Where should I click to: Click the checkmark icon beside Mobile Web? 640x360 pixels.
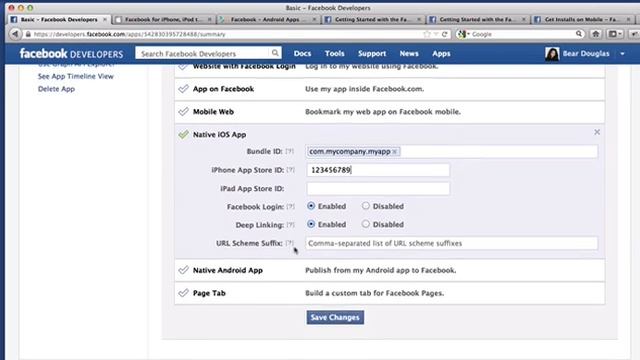(x=183, y=111)
